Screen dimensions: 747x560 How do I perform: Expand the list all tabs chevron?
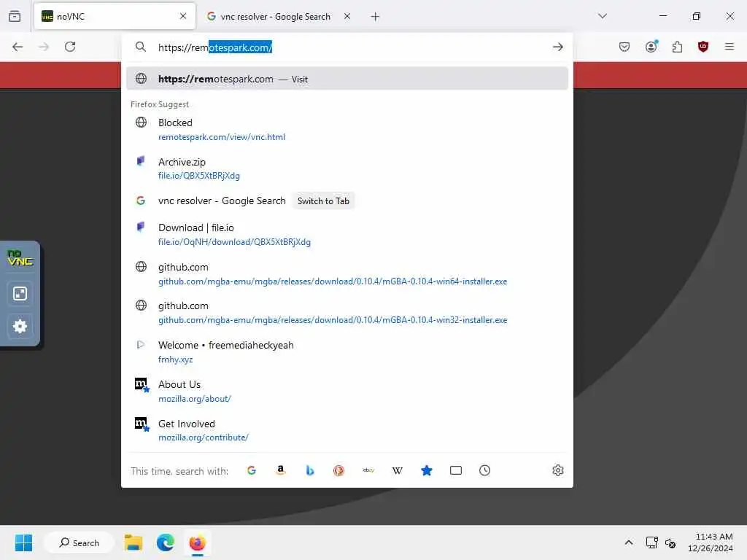(x=603, y=16)
